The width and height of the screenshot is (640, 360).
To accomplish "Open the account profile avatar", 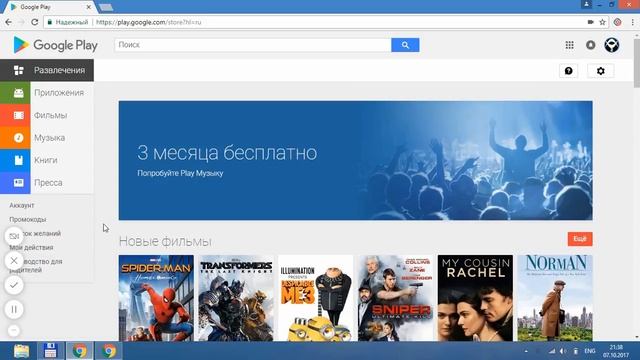I will pos(611,45).
